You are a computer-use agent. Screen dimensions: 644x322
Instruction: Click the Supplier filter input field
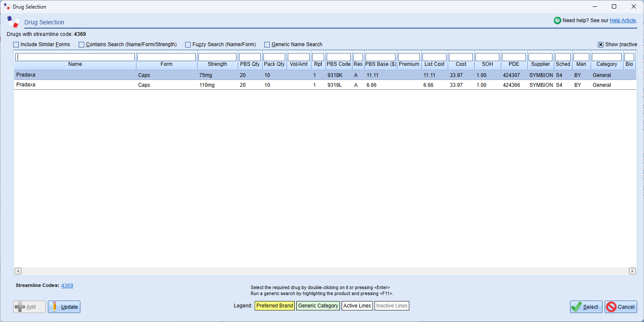541,57
